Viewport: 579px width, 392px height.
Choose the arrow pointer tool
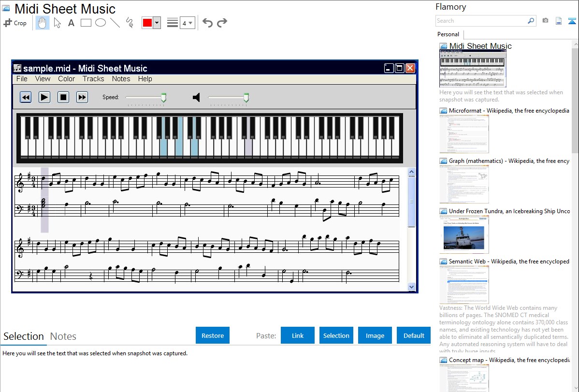[x=57, y=23]
